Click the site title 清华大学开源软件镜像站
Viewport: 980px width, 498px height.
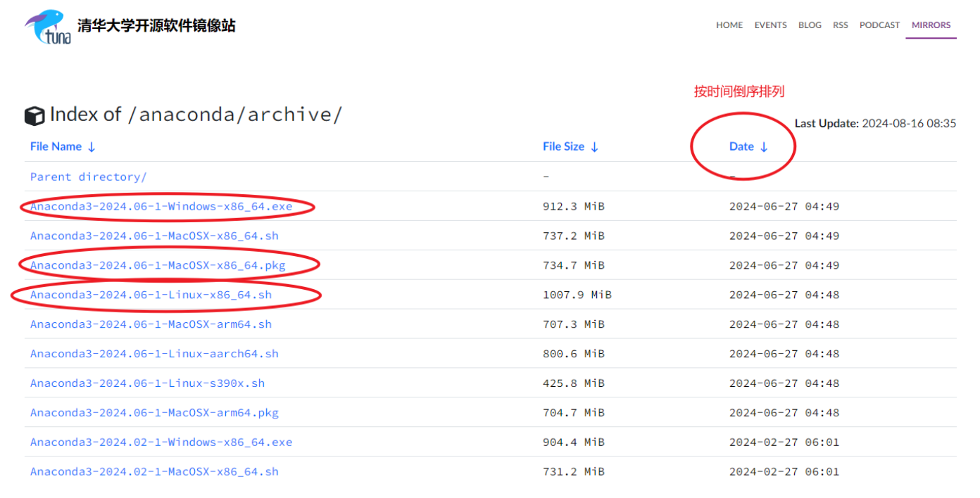pos(156,26)
